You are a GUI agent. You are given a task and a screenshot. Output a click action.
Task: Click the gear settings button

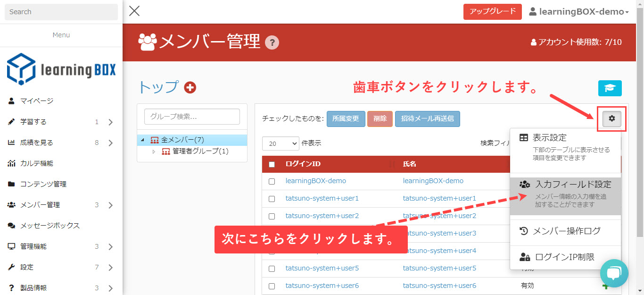coord(611,119)
